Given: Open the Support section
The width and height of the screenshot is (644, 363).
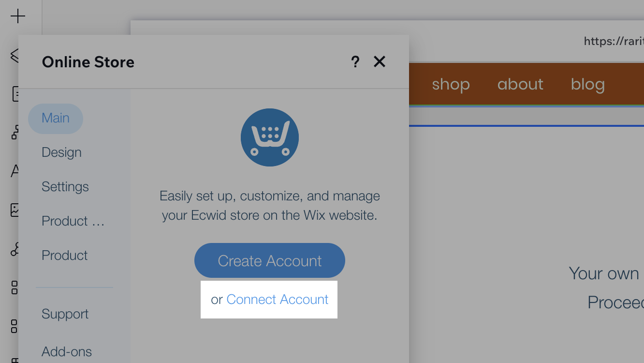Looking at the screenshot, I should point(65,314).
